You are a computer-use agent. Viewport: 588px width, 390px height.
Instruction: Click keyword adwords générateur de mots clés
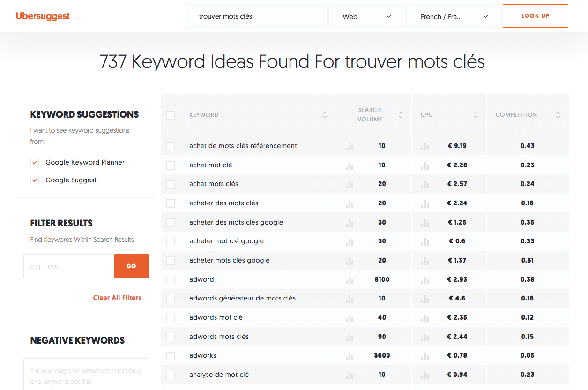[243, 298]
